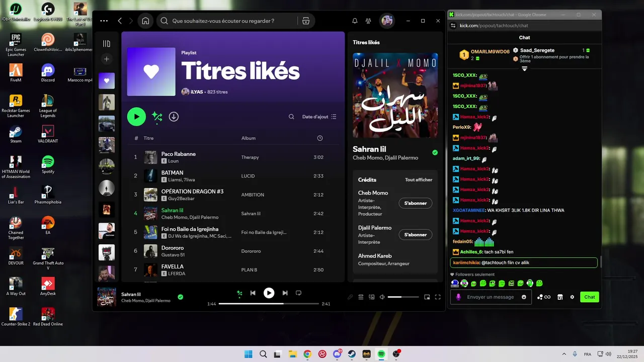
Task: Toggle smart shuffle next to the play button
Action: tap(157, 117)
